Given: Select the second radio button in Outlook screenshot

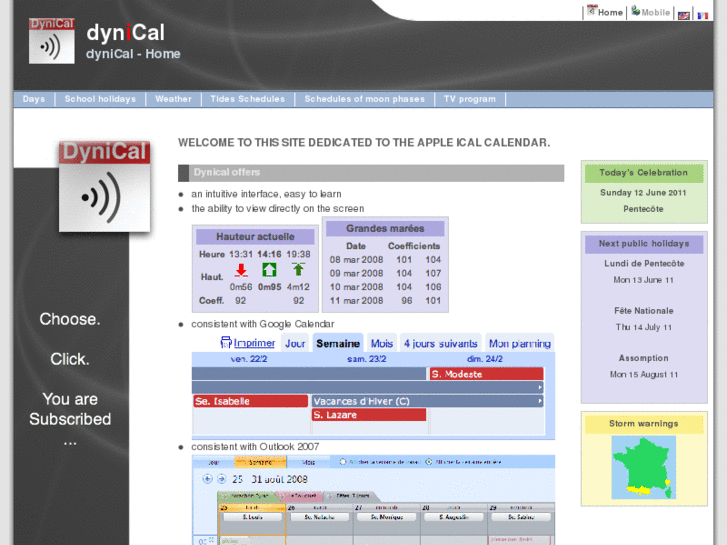Looking at the screenshot, I should pos(429,462).
